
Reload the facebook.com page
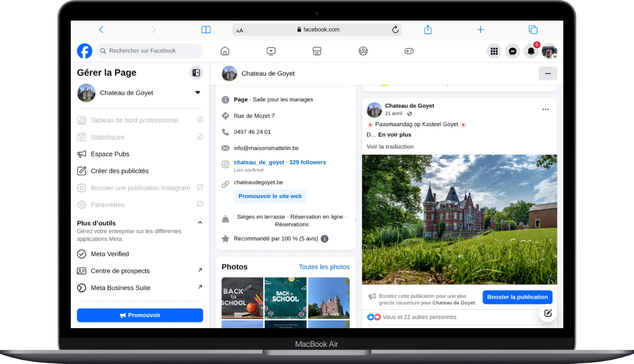coord(395,30)
